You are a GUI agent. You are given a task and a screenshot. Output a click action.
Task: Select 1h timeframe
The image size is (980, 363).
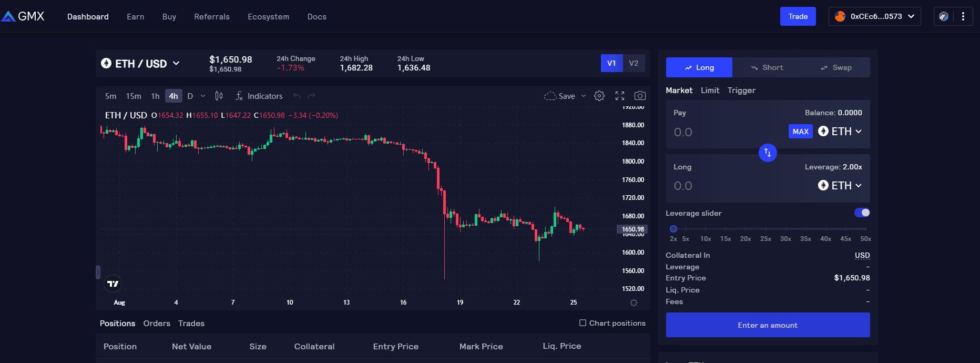[x=155, y=96]
